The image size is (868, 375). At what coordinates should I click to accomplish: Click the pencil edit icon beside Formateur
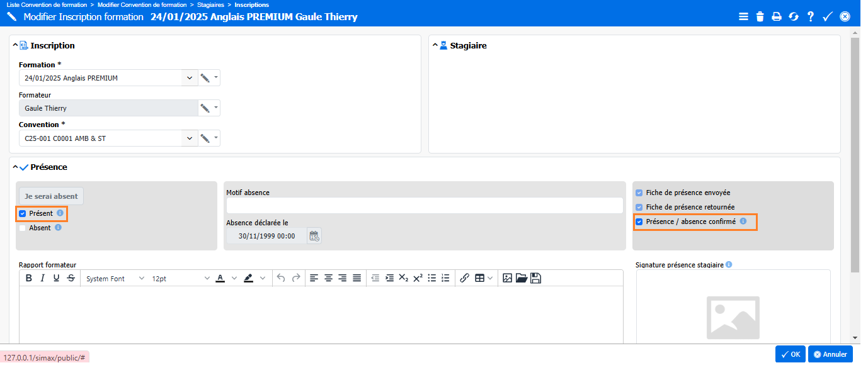205,108
